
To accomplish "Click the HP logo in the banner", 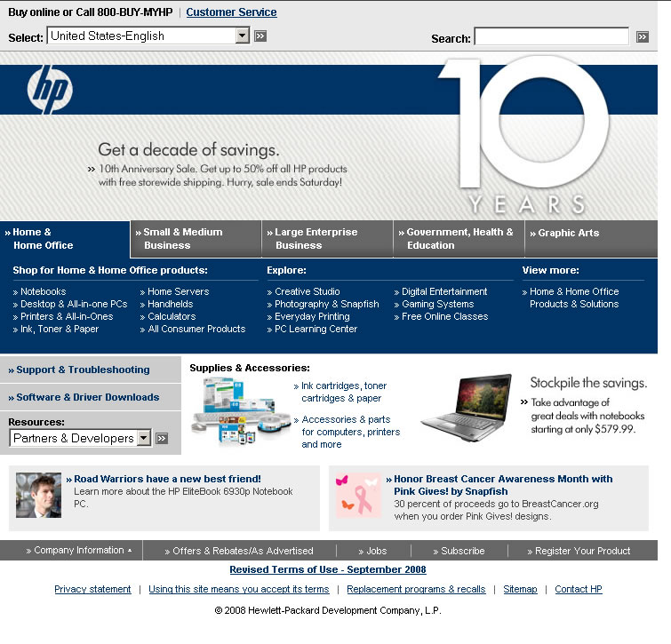I will tap(50, 90).
